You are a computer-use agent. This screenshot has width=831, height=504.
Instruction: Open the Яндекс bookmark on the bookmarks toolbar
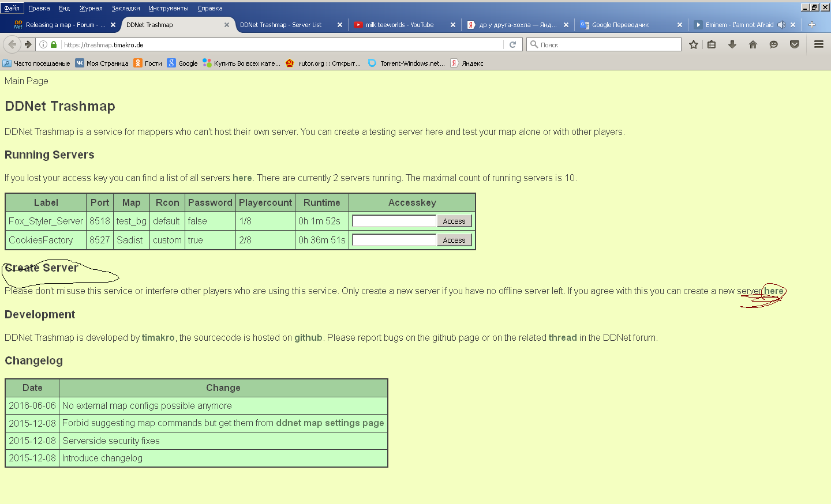[x=466, y=63]
